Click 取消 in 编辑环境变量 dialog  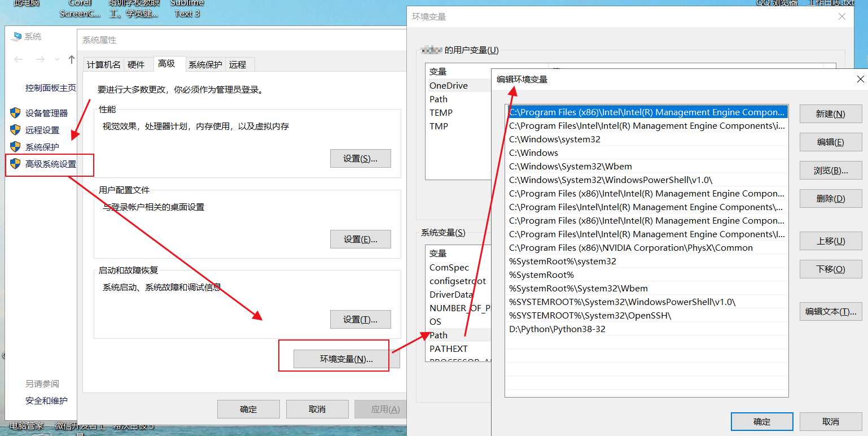tap(831, 421)
